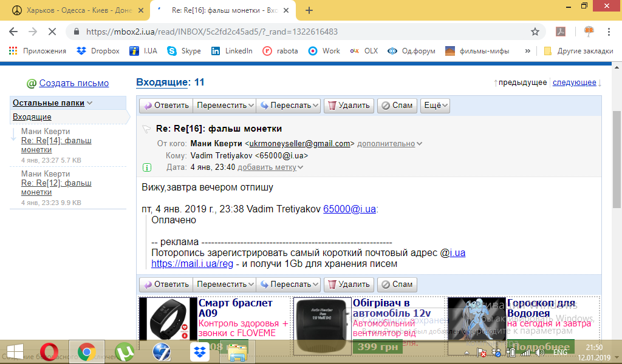Click the bottom Ответить button

click(166, 285)
